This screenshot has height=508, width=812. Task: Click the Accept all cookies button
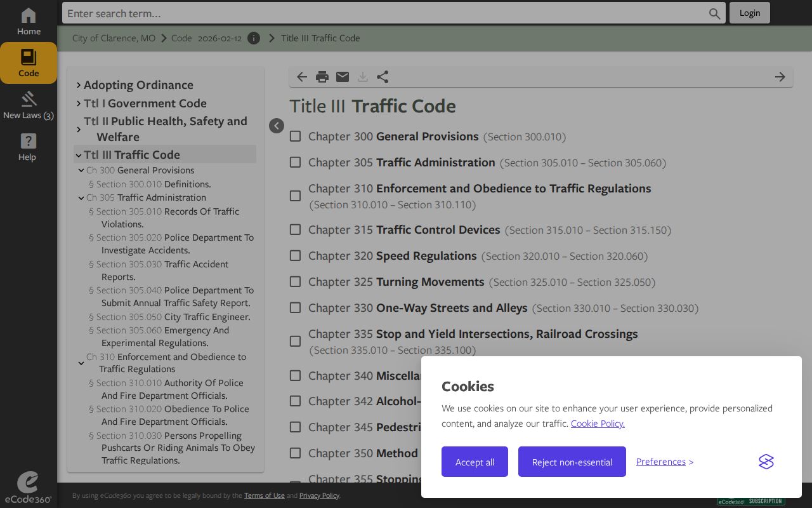point(475,462)
